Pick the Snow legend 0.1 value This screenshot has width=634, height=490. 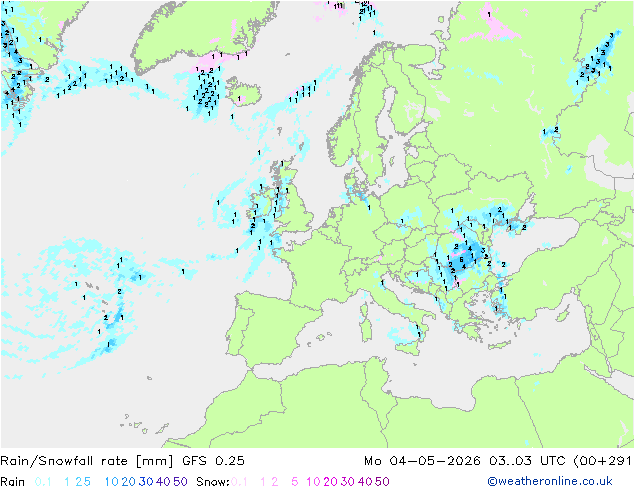pyautogui.click(x=239, y=482)
